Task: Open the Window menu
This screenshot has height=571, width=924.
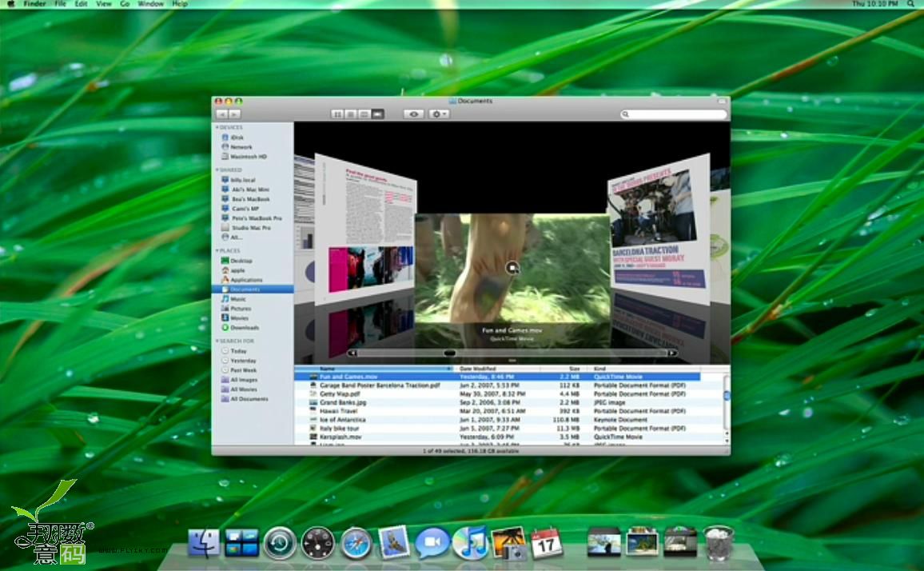Action: (150, 4)
